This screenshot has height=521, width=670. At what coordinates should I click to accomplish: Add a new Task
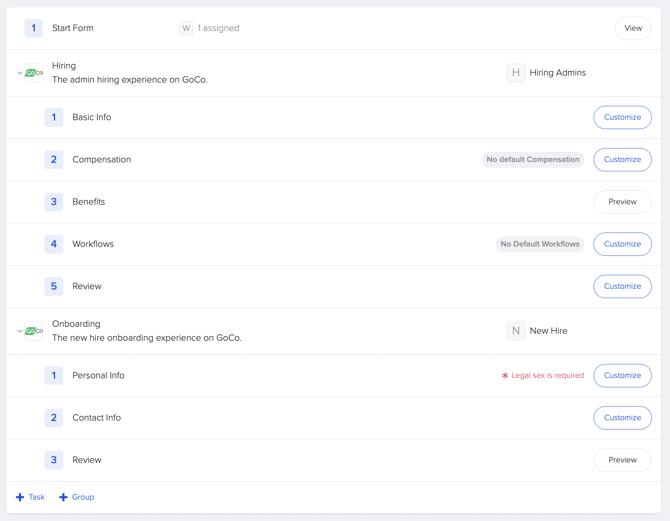30,497
